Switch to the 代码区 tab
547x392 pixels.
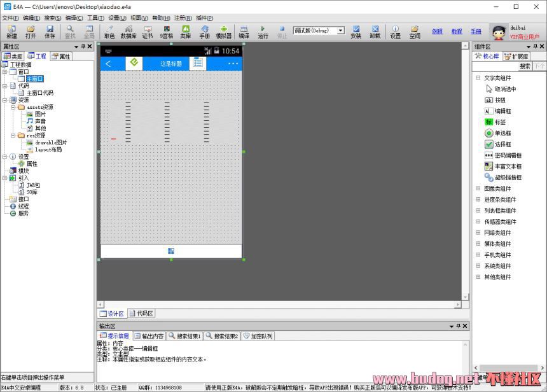tap(141, 314)
